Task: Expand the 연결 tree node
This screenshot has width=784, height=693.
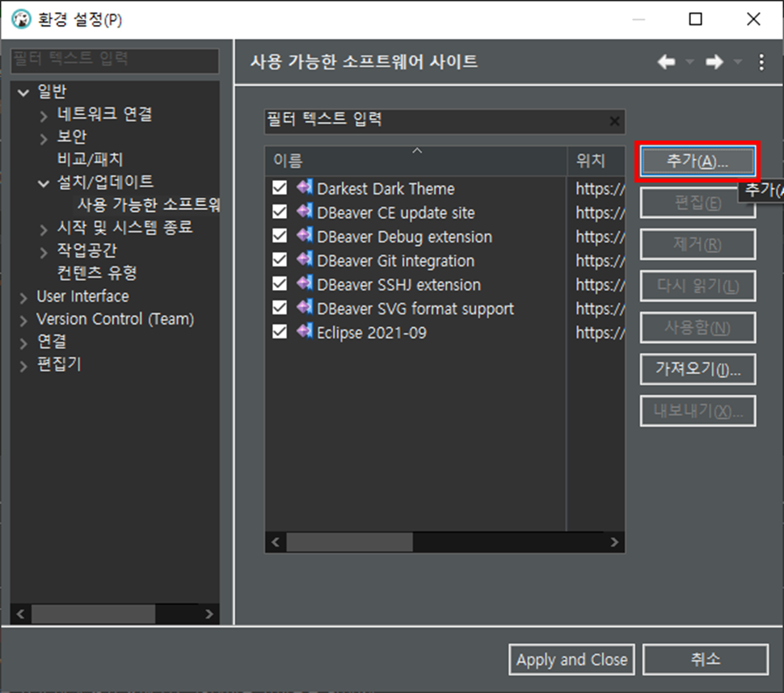Action: pos(23,343)
